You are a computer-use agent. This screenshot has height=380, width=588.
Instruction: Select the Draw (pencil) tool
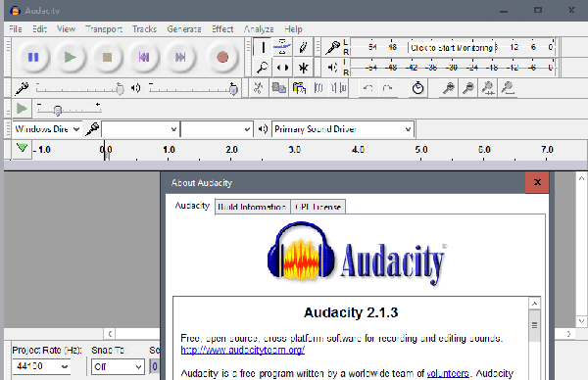pyautogui.click(x=303, y=48)
